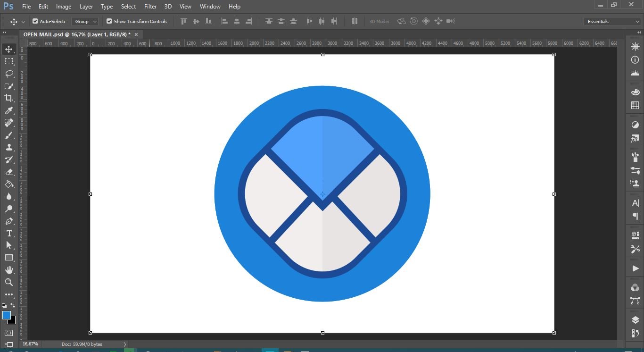This screenshot has width=644, height=352.
Task: Open the Filter menu
Action: (150, 7)
